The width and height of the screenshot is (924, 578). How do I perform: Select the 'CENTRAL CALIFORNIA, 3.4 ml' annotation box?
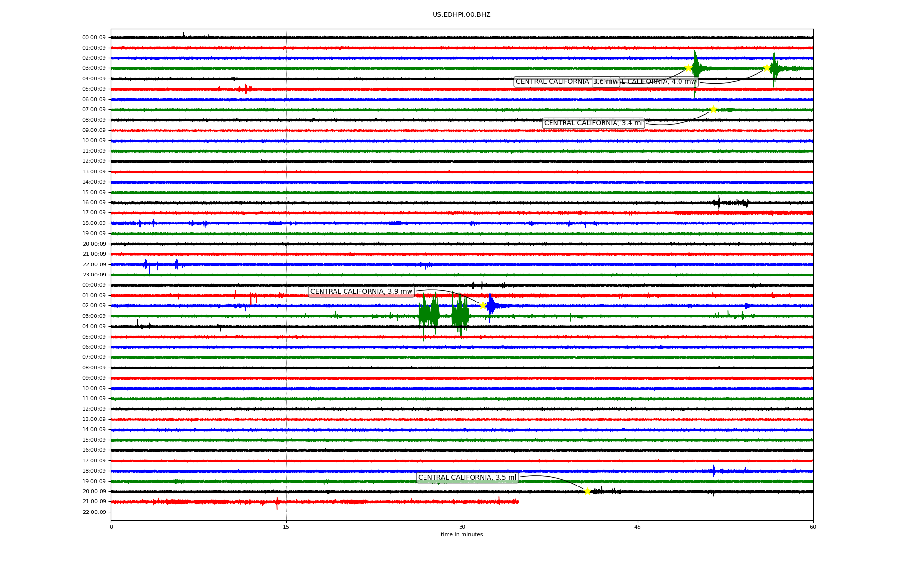pos(593,123)
